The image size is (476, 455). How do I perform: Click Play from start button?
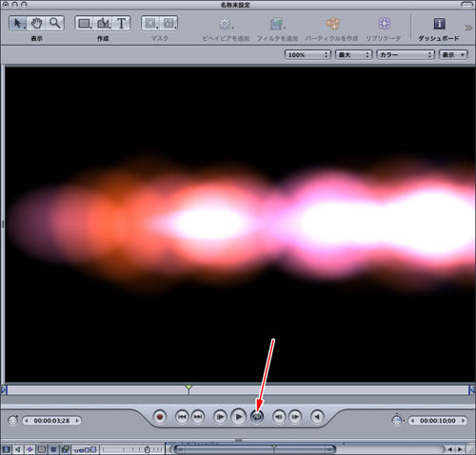click(220, 417)
